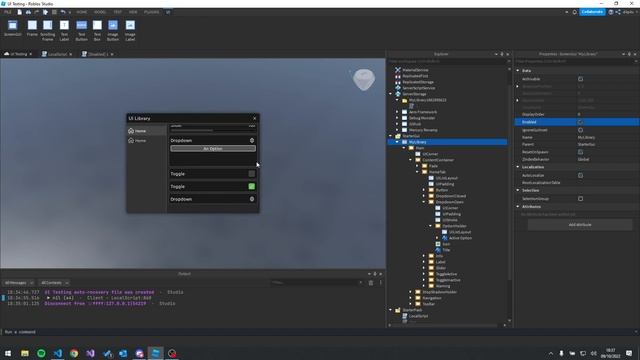
Task: Open Visual Studio from the taskbar
Action: [90, 353]
